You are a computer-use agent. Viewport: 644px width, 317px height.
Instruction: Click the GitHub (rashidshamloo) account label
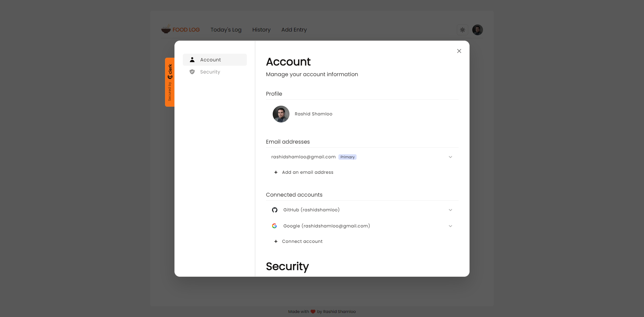coord(311,210)
